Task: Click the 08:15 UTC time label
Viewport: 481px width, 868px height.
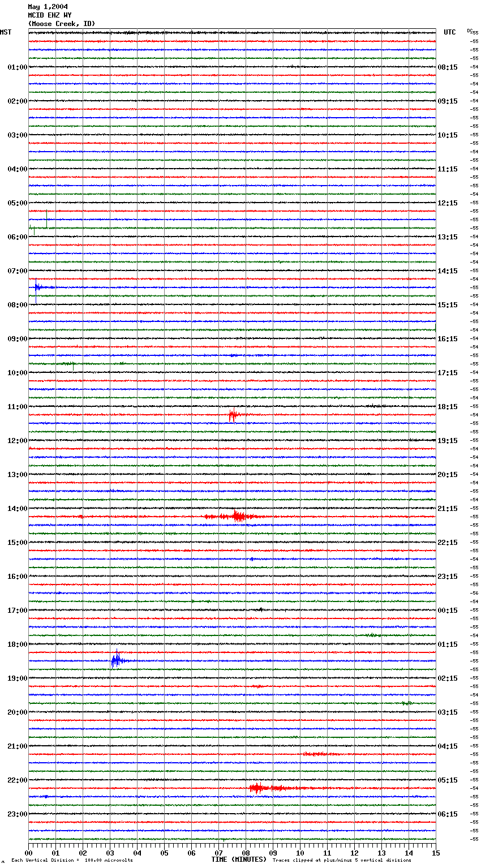Action: pos(448,67)
